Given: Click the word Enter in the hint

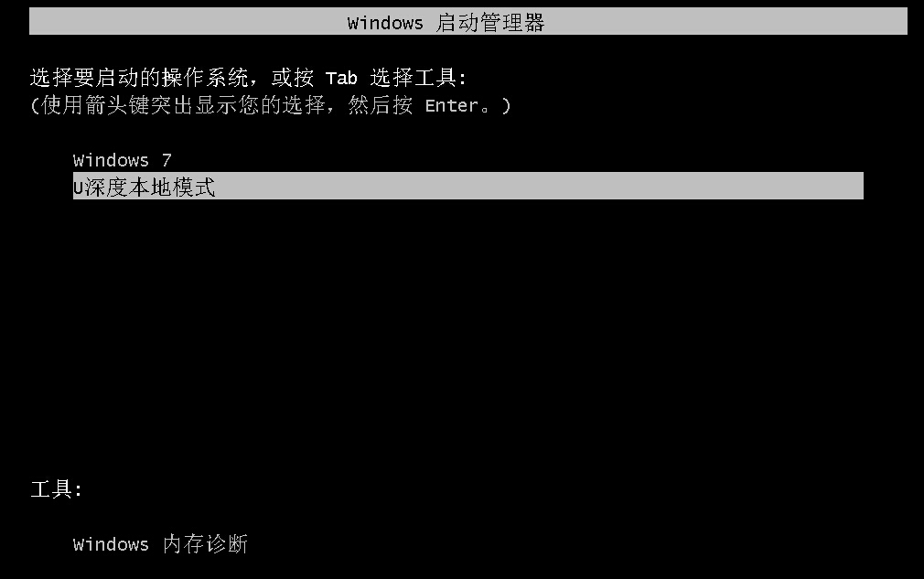Looking at the screenshot, I should click(451, 106).
